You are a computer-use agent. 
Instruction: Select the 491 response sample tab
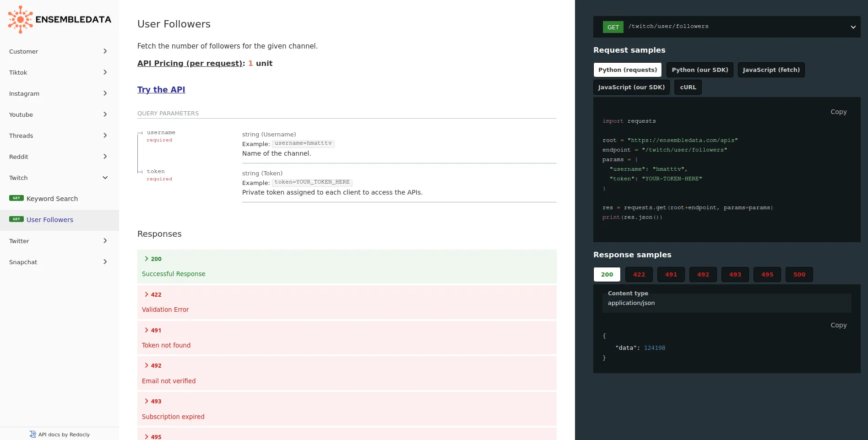pos(671,274)
